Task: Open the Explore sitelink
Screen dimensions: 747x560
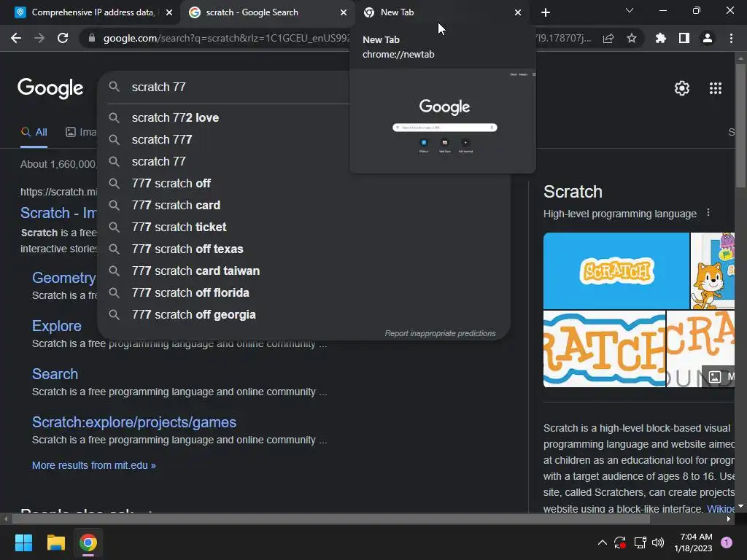Action: [57, 326]
